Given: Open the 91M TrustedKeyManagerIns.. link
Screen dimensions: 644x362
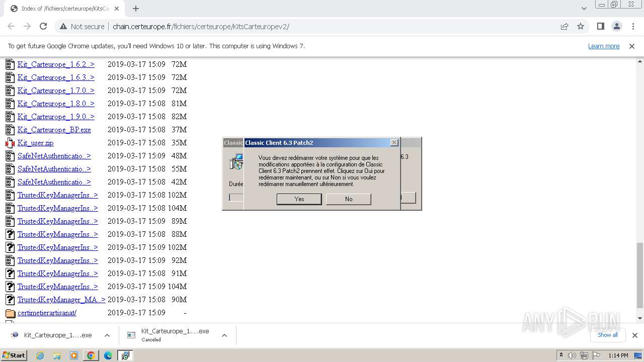Looking at the screenshot, I should pyautogui.click(x=58, y=274).
